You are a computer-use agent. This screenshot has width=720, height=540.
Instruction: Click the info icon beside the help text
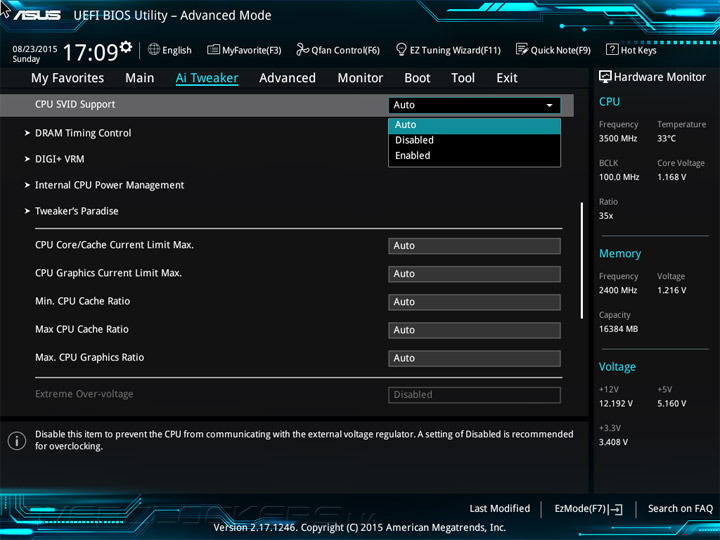pyautogui.click(x=17, y=441)
